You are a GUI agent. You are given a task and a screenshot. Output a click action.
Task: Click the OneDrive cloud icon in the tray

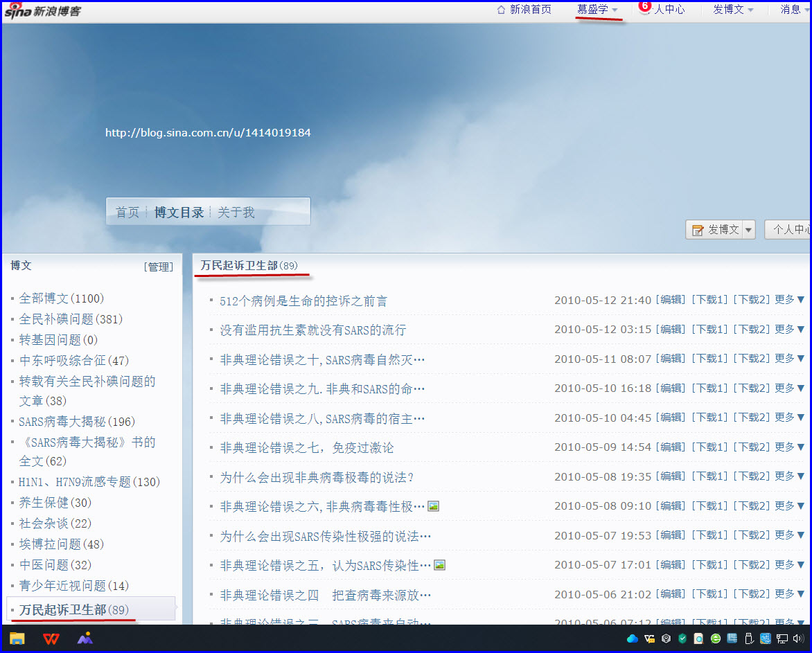(632, 638)
